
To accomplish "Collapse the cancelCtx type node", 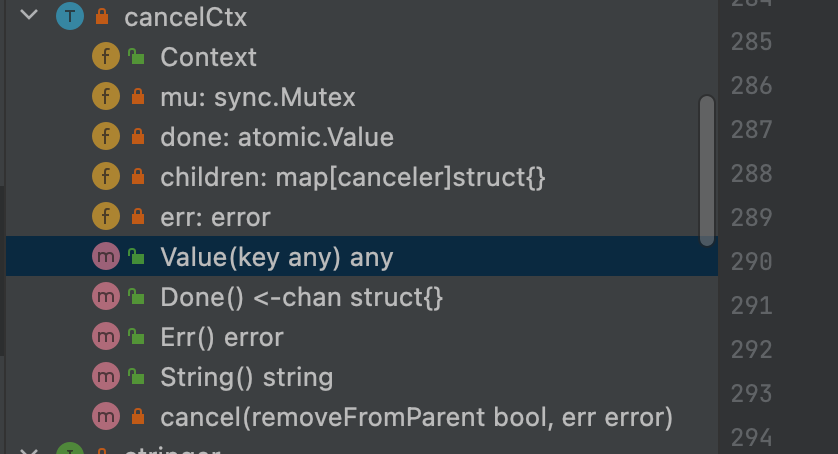I will pyautogui.click(x=29, y=16).
